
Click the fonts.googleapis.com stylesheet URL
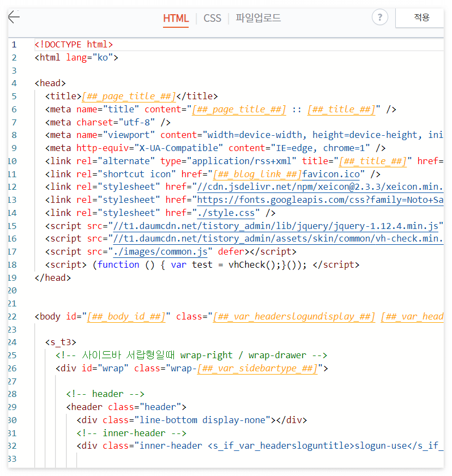(320, 200)
